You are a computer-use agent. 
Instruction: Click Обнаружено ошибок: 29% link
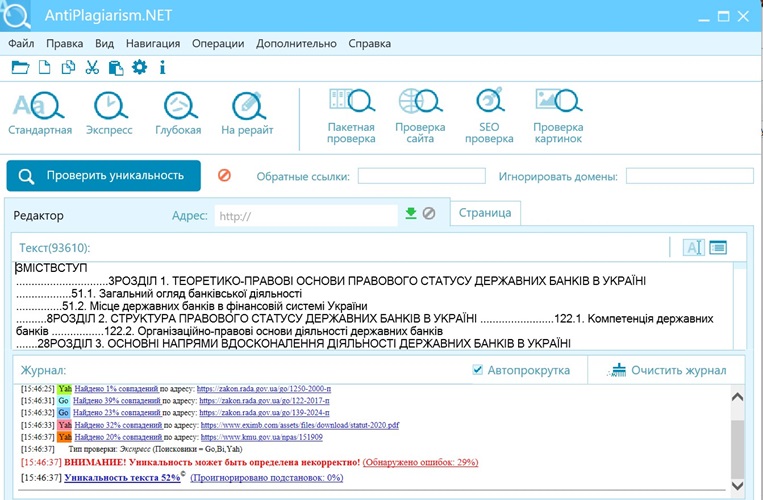coord(420,462)
